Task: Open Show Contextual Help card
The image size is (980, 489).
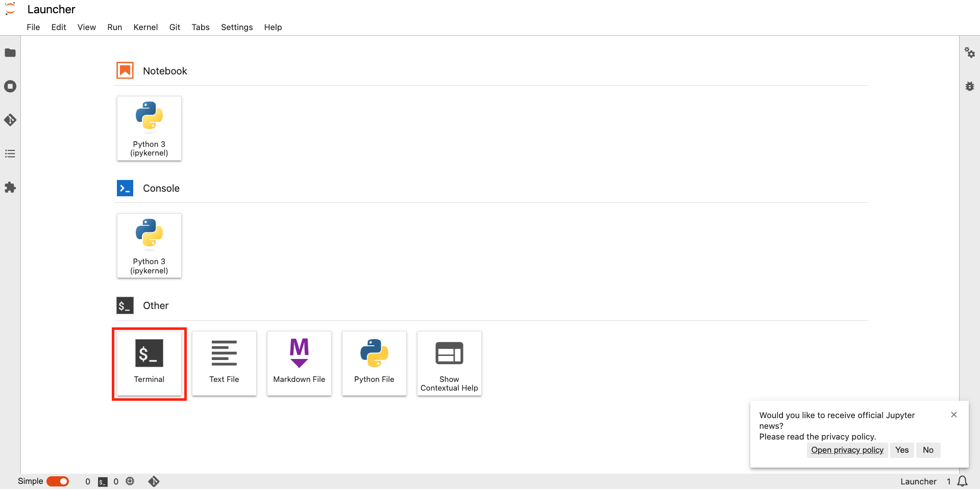Action: click(x=449, y=364)
